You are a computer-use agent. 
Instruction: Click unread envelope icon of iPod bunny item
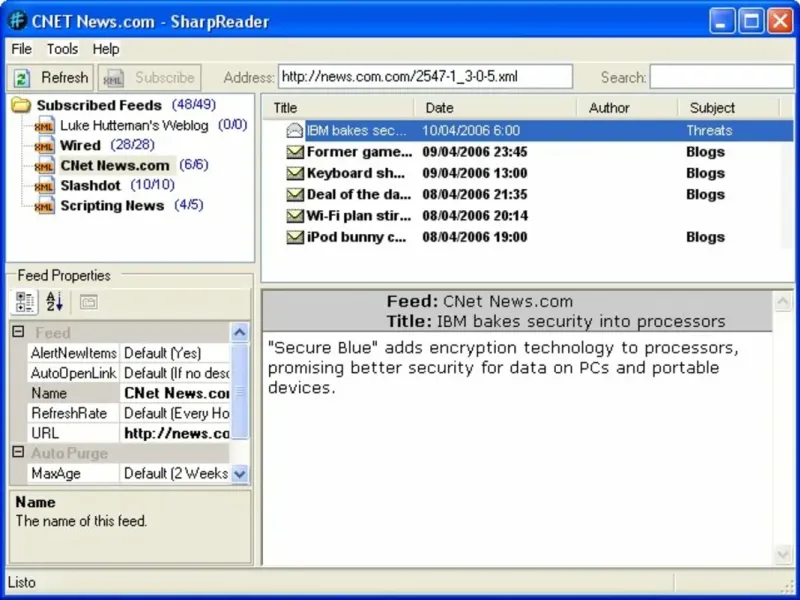tap(295, 237)
